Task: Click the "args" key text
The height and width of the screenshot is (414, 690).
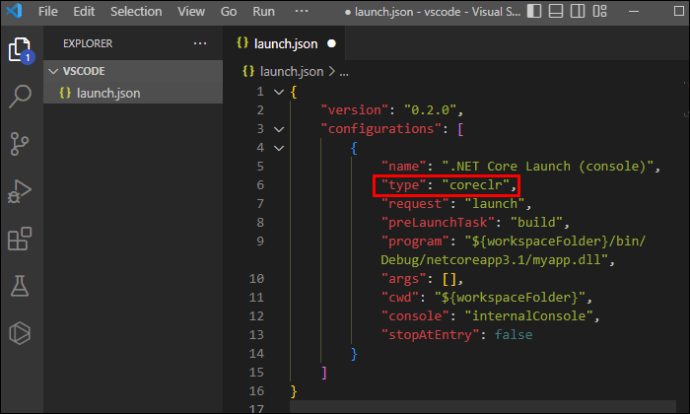Action: point(404,279)
